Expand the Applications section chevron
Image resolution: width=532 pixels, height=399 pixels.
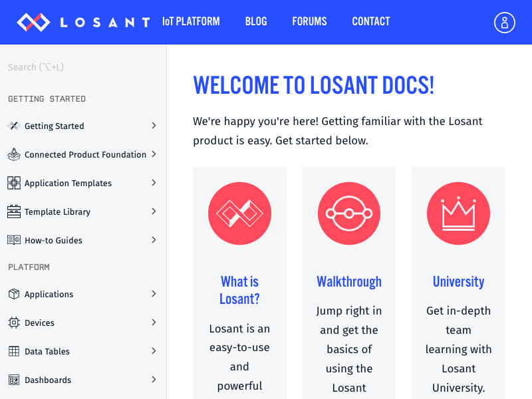154,293
